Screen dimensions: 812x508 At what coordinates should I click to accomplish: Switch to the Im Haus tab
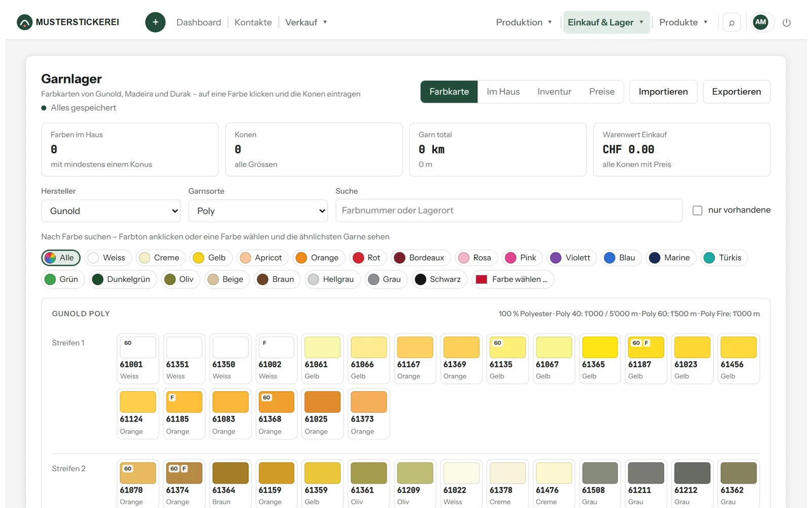(503, 91)
